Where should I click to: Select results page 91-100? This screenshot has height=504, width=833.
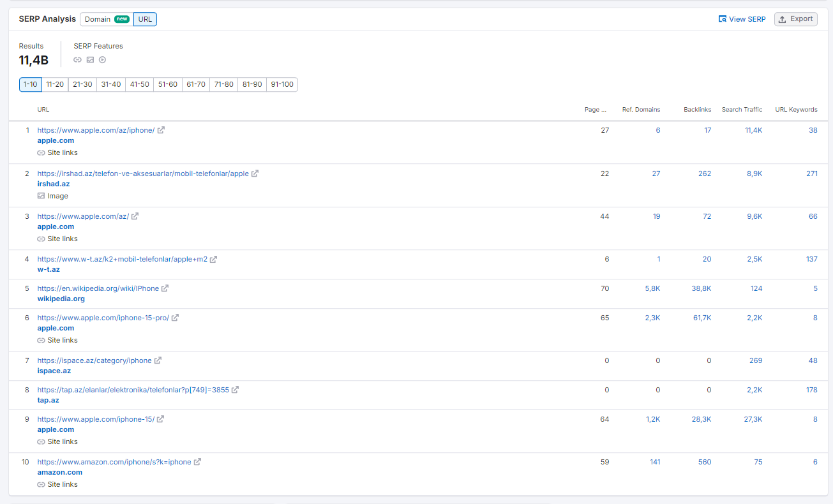(282, 84)
